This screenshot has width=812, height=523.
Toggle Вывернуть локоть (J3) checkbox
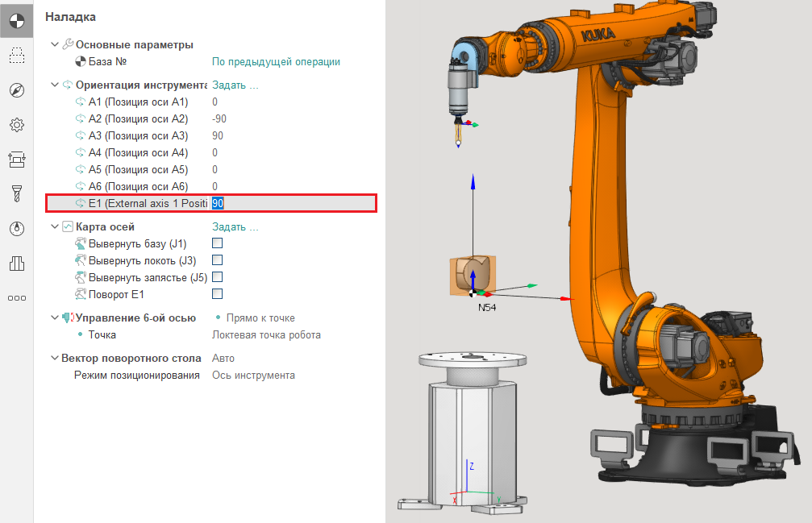coord(217,259)
